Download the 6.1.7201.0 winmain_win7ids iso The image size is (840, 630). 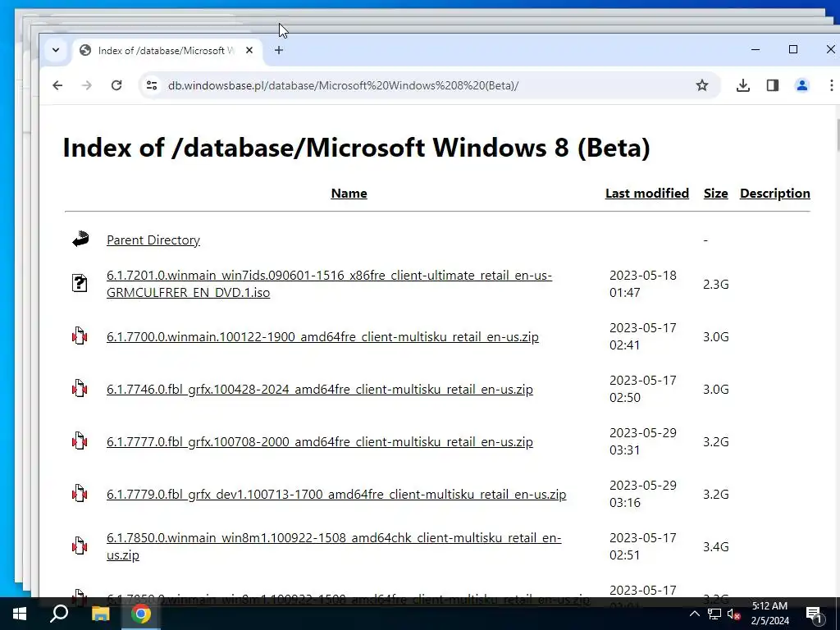click(329, 284)
